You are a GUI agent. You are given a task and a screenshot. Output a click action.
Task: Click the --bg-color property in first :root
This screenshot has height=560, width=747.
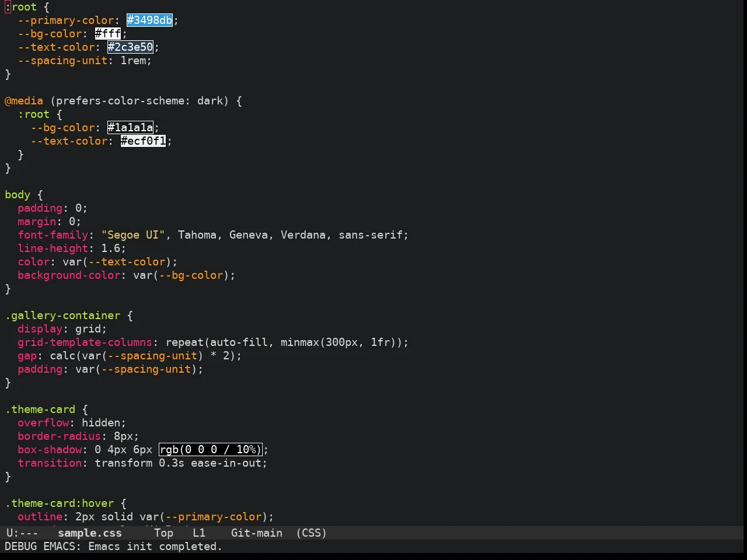coord(50,34)
